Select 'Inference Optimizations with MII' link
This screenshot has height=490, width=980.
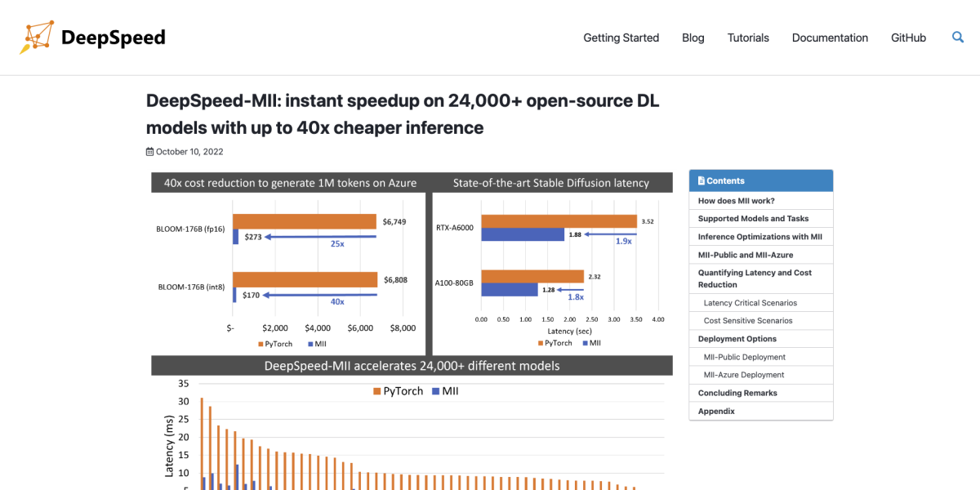(758, 236)
